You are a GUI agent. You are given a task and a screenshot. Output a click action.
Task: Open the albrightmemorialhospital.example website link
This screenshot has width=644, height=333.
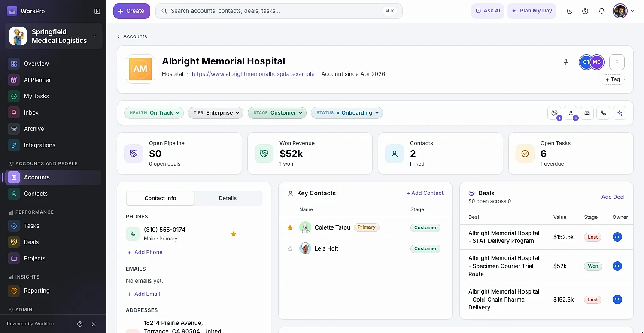tap(253, 74)
